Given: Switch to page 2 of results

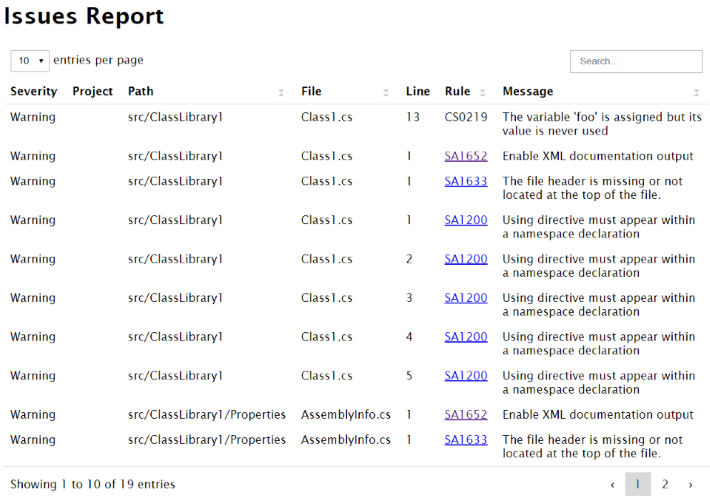Looking at the screenshot, I should [x=664, y=484].
